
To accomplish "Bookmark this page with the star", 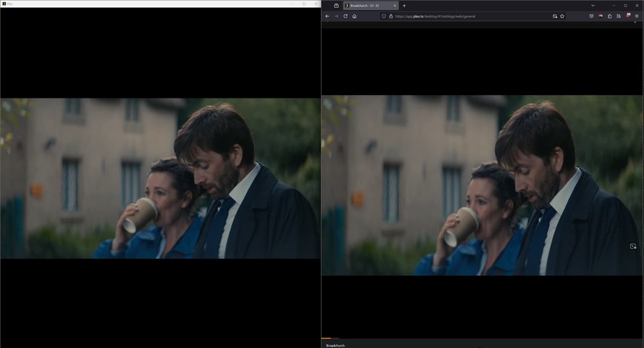I will pos(562,16).
